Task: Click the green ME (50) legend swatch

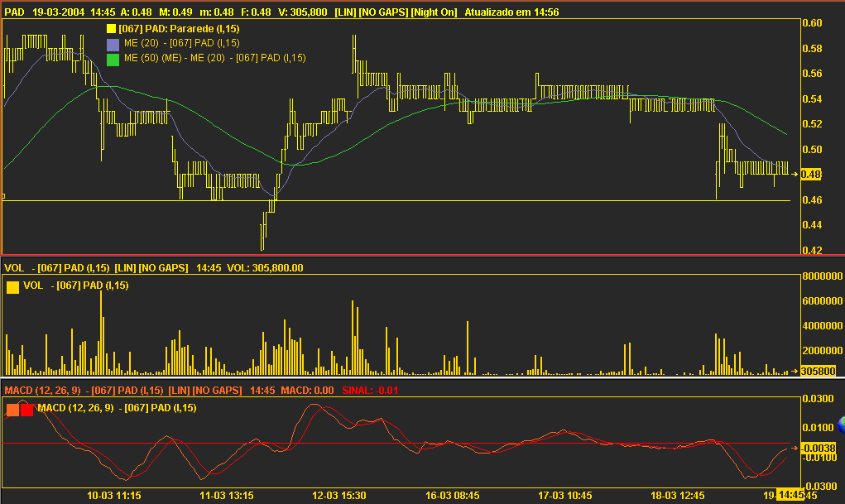Action: click(113, 60)
